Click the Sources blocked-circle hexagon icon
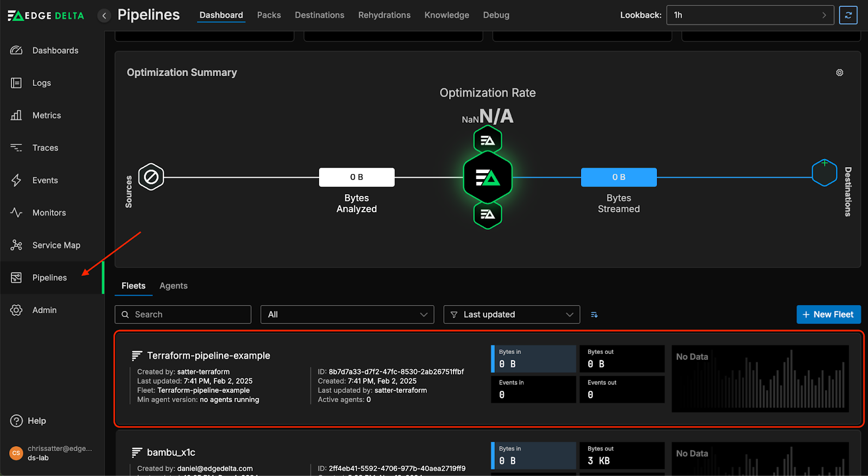 click(151, 177)
